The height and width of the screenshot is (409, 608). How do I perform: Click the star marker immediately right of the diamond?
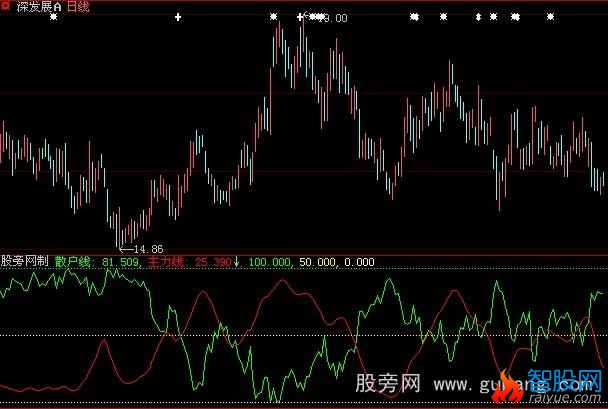(493, 17)
